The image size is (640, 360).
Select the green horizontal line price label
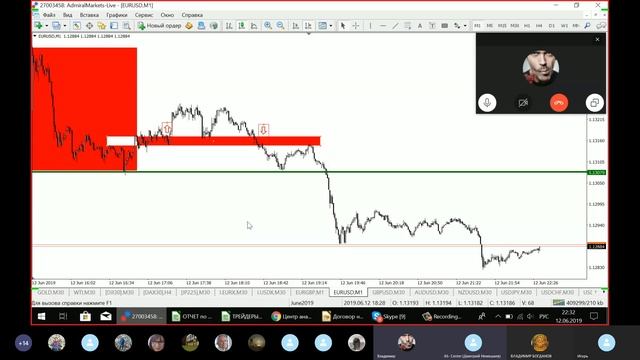coord(596,173)
